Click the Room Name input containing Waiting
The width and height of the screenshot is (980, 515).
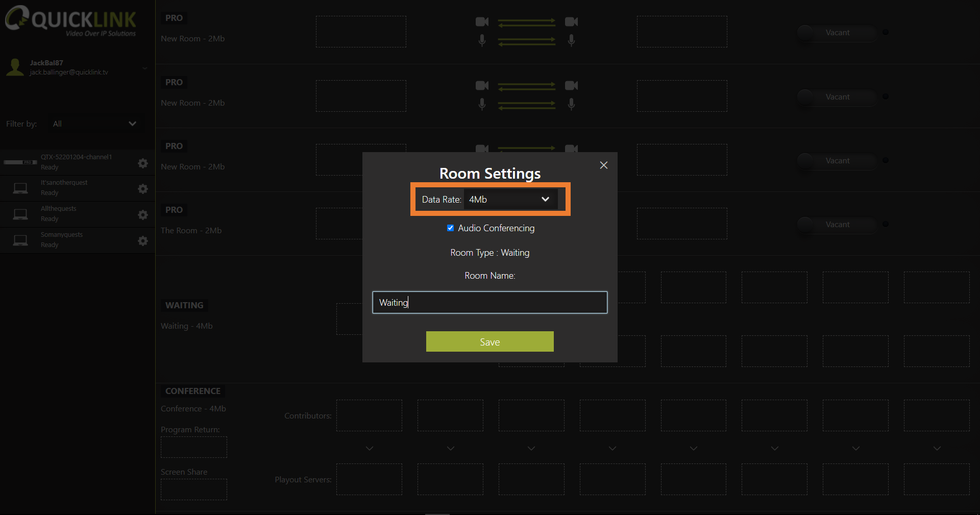[490, 302]
